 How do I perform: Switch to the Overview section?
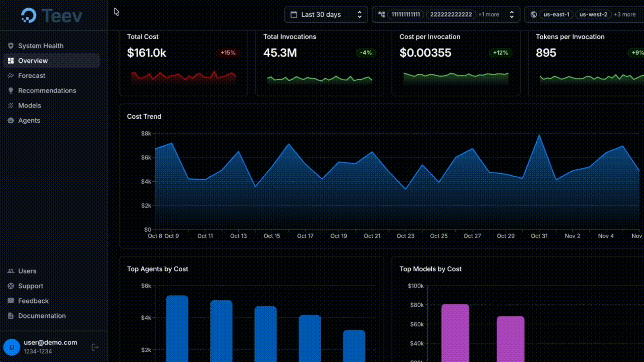point(33,61)
